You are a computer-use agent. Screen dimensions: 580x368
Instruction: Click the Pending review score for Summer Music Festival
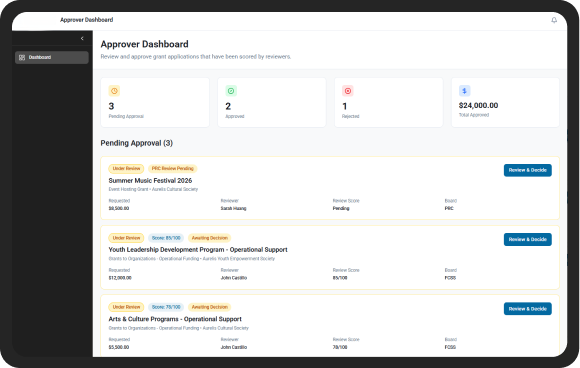point(341,209)
